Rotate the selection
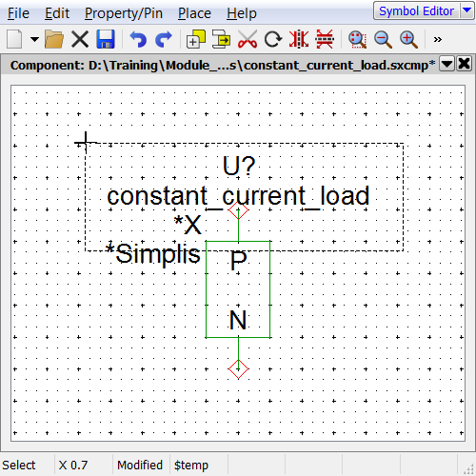 coord(273,39)
